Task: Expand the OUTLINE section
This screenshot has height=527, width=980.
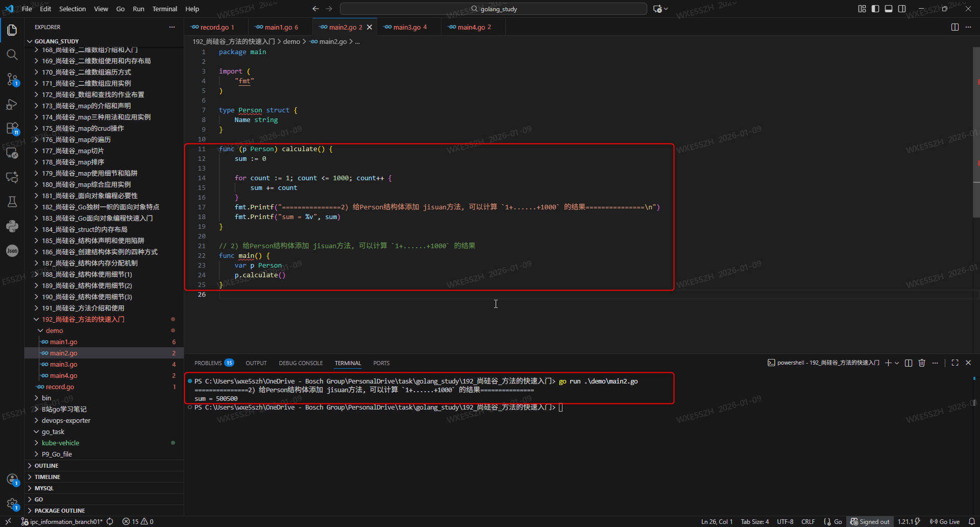Action: pos(104,466)
